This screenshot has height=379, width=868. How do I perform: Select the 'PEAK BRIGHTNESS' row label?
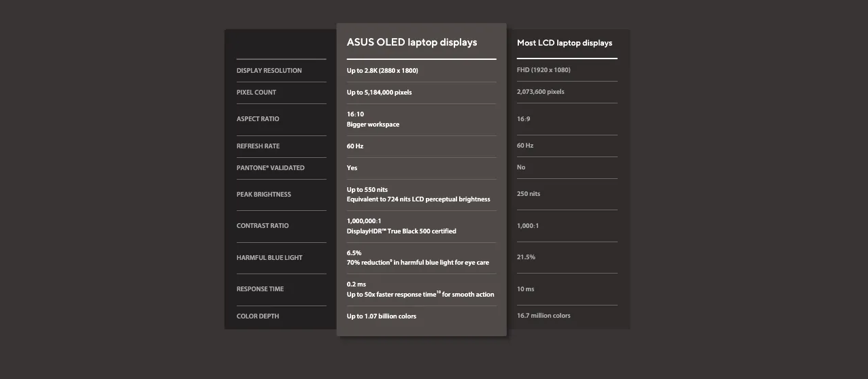click(264, 195)
